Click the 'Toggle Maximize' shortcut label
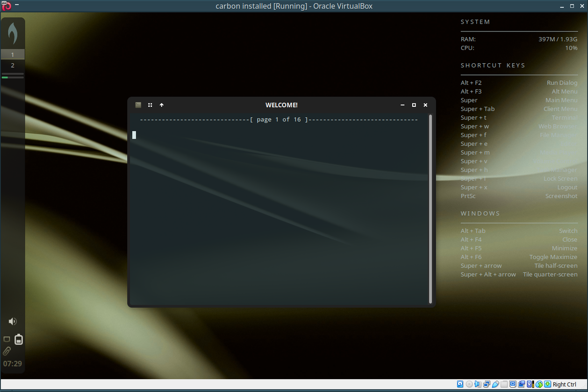This screenshot has height=392, width=588. pos(553,257)
